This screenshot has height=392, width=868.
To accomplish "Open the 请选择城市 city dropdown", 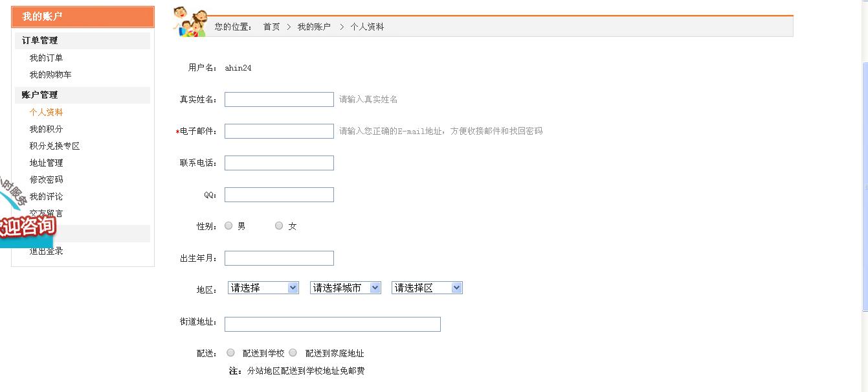I will pyautogui.click(x=345, y=288).
